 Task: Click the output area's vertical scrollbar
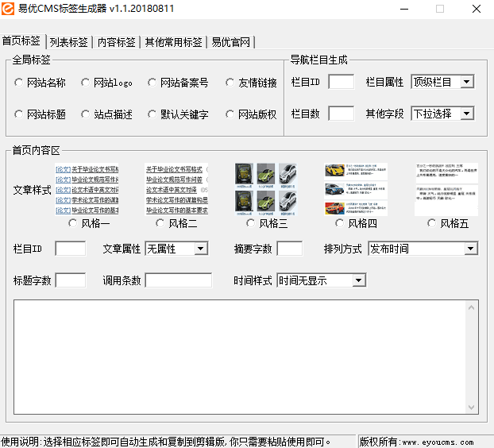(472, 356)
